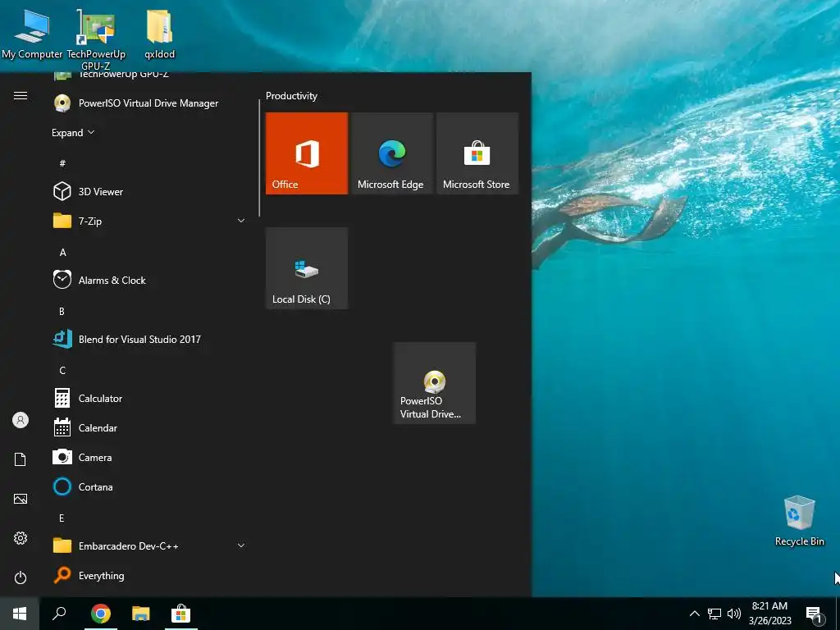
Task: Open the clock showing 8:21 AM
Action: 769,614
